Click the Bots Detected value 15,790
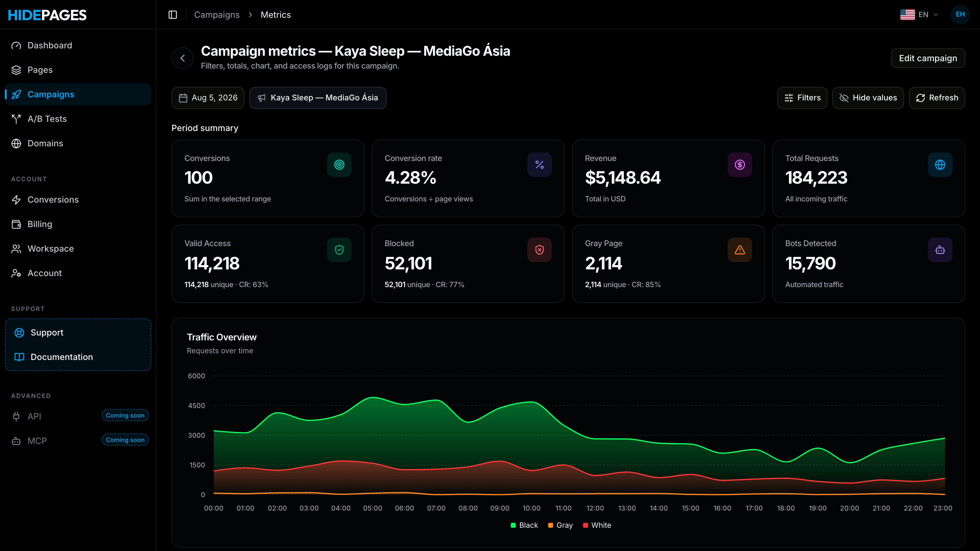 (810, 264)
